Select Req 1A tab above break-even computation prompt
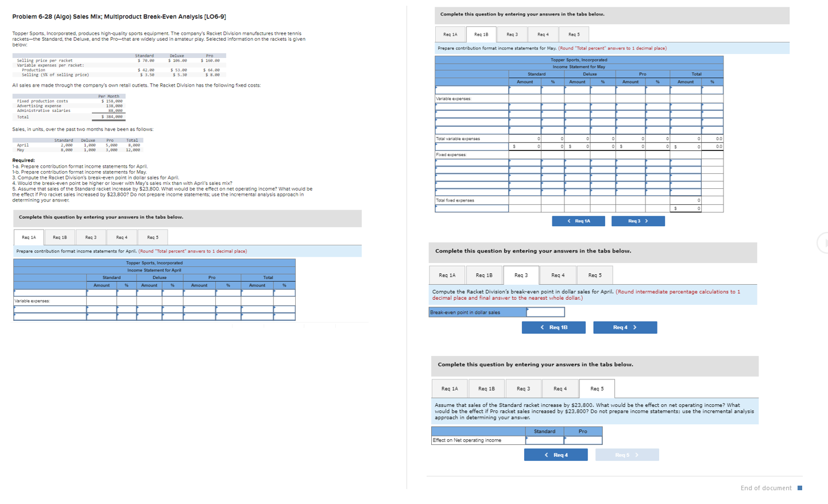The image size is (828, 504). click(447, 275)
